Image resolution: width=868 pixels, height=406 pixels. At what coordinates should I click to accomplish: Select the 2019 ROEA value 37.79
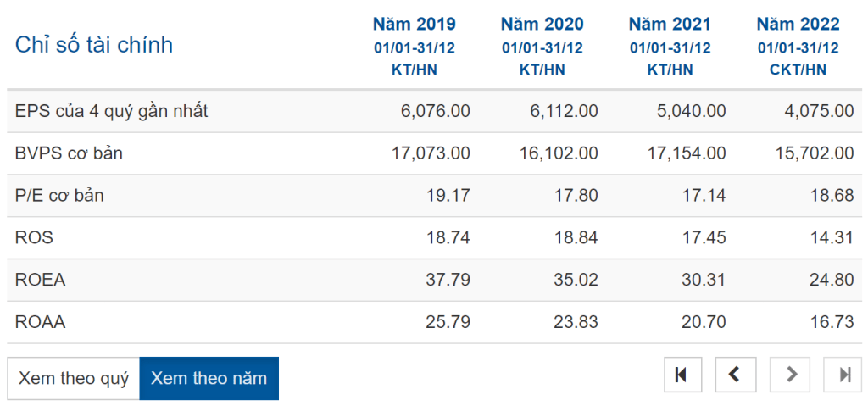[447, 280]
